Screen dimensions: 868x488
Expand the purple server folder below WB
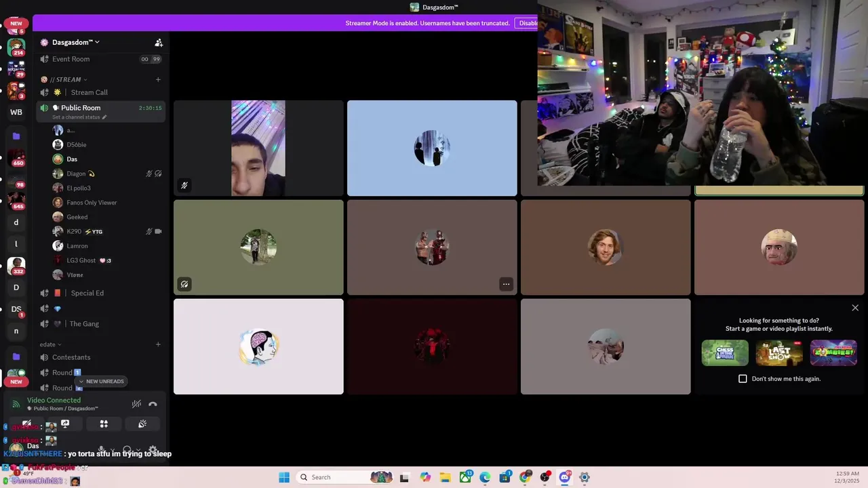click(16, 136)
